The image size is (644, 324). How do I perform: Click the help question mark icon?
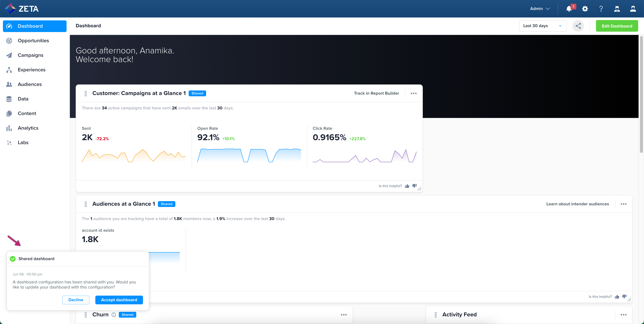pos(601,9)
